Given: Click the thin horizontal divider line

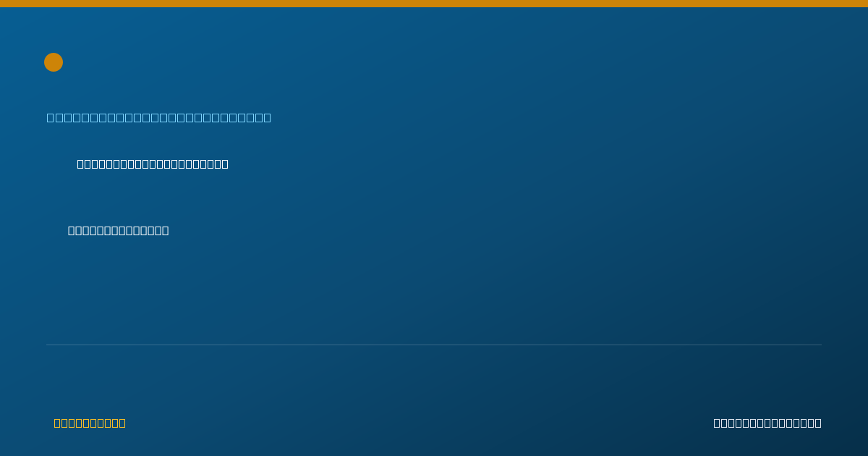Looking at the screenshot, I should tap(434, 345).
